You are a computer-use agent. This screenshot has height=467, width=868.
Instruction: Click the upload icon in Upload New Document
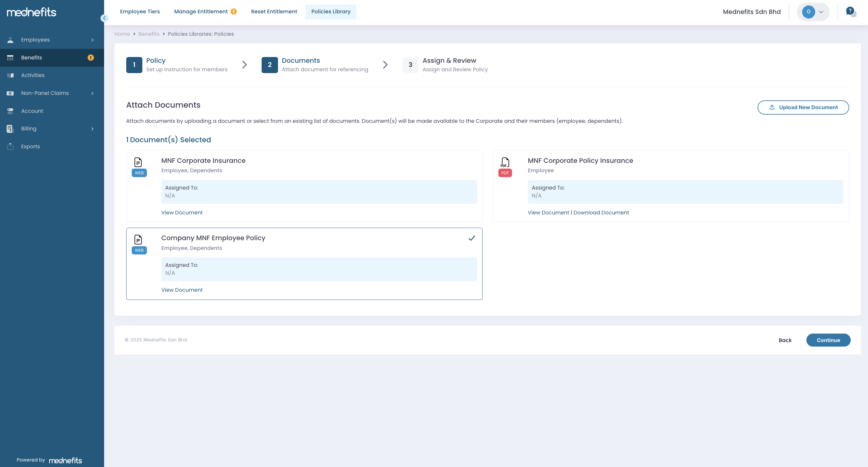772,107
